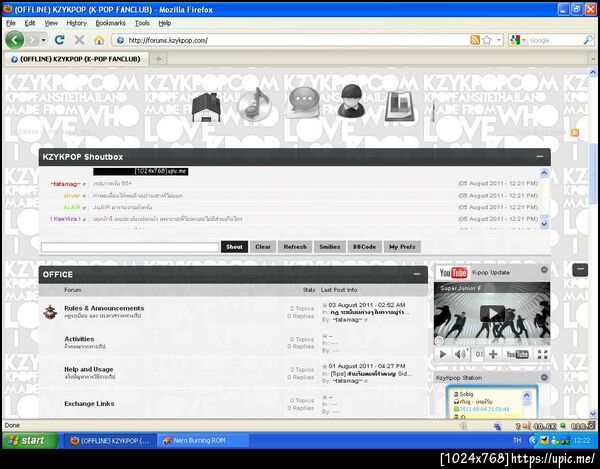Mute the YouTube video with the speaker icon
600x469 pixels.
(x=460, y=354)
